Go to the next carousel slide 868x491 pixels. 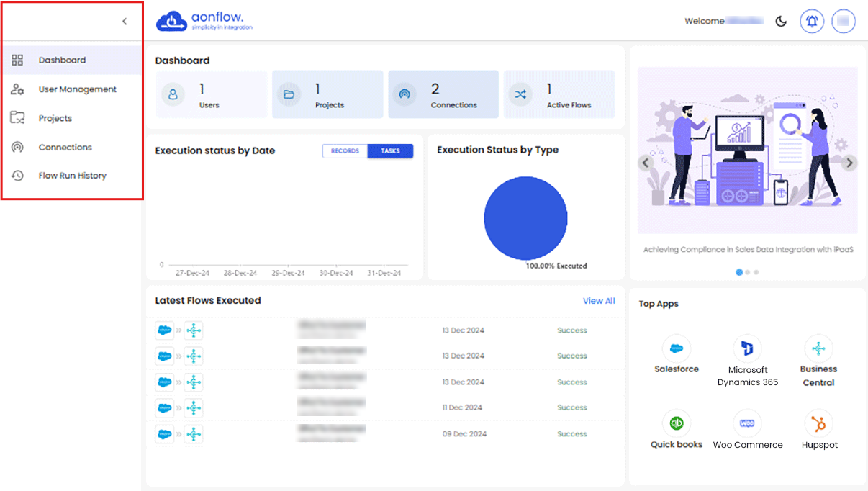click(x=849, y=163)
